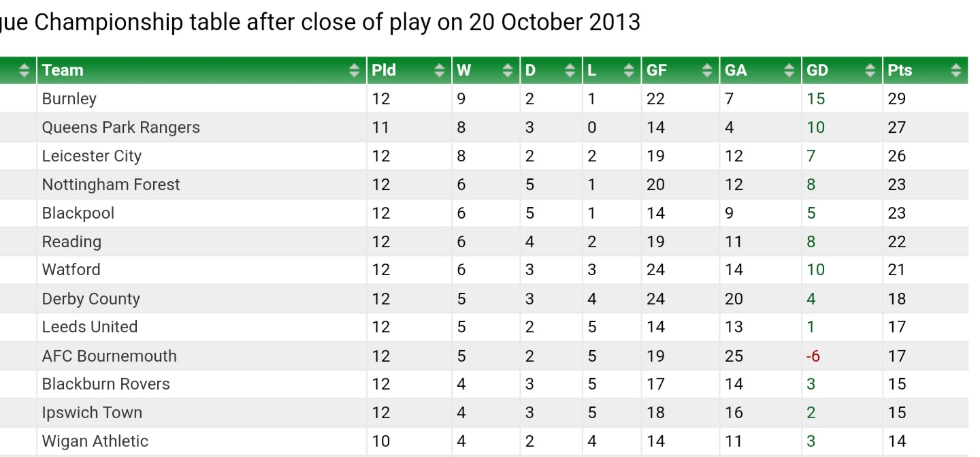
Task: Sort by losses using L column arrows
Action: coord(628,70)
